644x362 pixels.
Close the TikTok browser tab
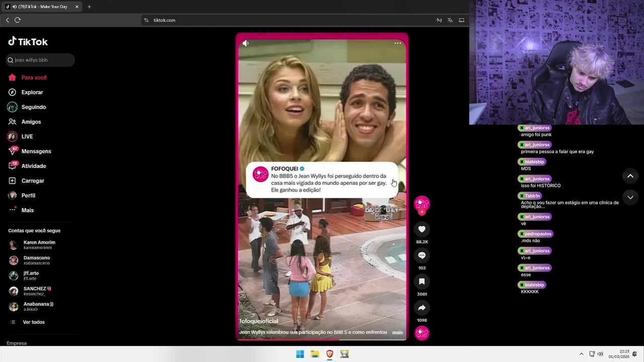[x=77, y=7]
